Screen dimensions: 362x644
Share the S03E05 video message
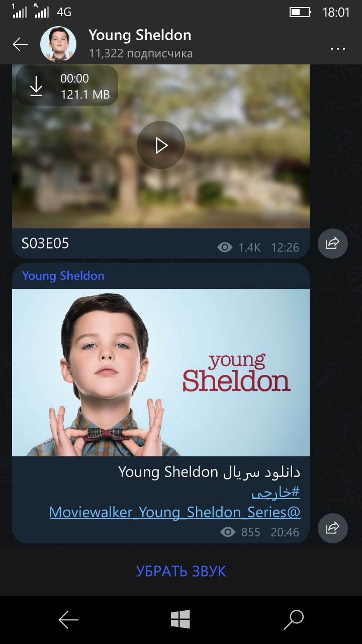pyautogui.click(x=333, y=244)
